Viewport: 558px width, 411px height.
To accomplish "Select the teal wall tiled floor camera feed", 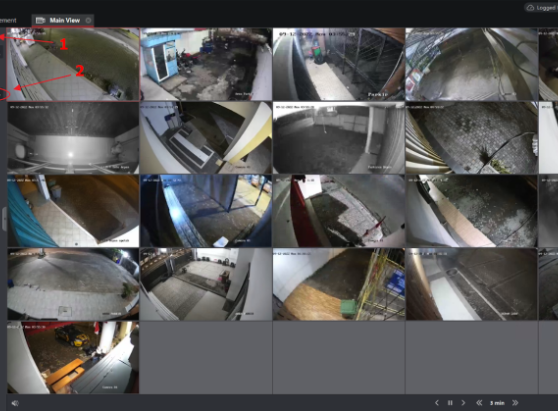I will tap(73, 211).
